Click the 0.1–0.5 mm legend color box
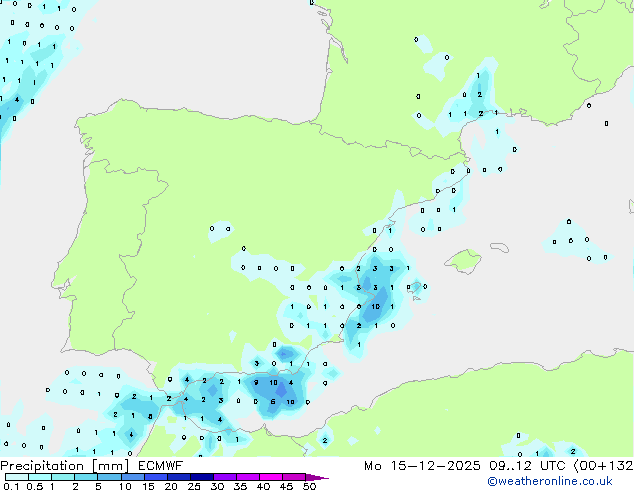 [17, 477]
